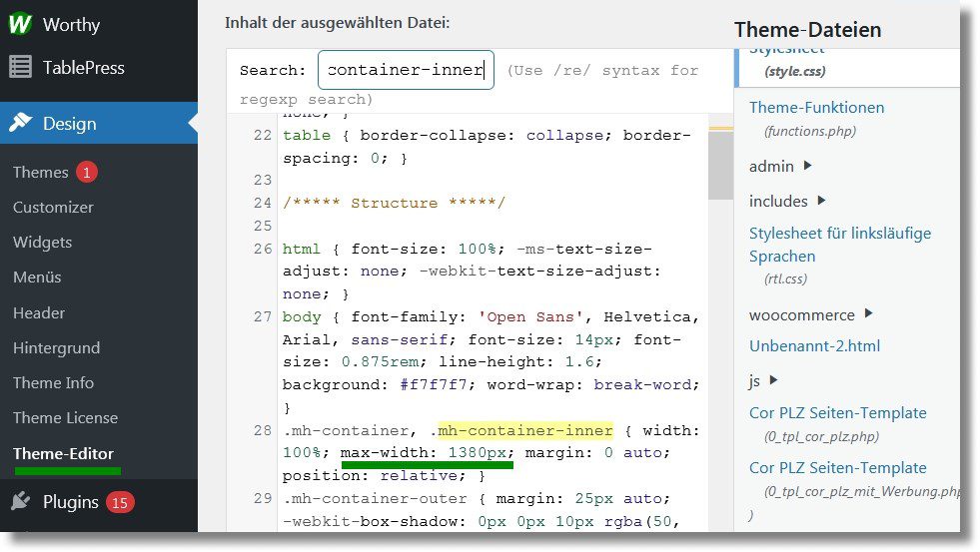
Task: Click the Themes update badge
Action: (x=87, y=173)
